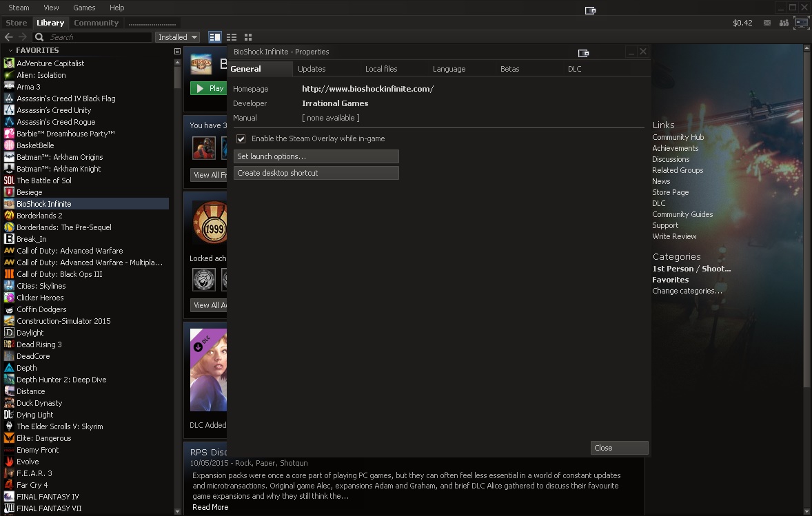Select Borderlands: The Pre-Sequel in list
Viewport: 812px width, 516px height.
pyautogui.click(x=63, y=227)
